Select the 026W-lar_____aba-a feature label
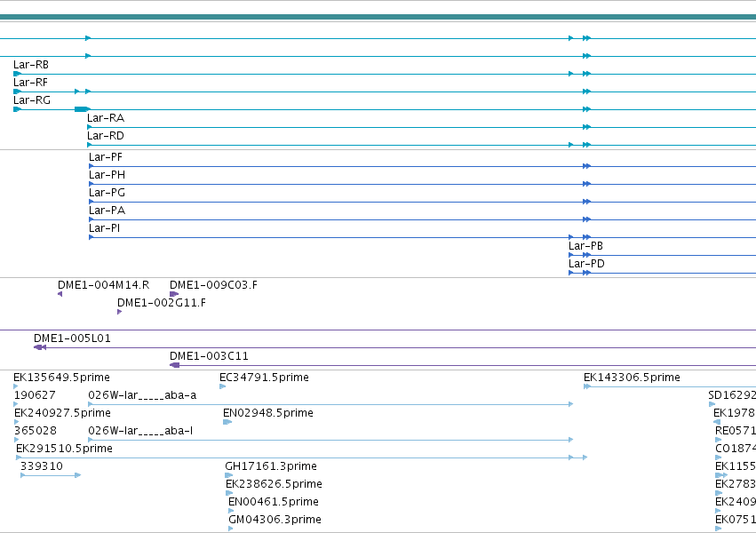Image resolution: width=756 pixels, height=533 pixels. (142, 395)
